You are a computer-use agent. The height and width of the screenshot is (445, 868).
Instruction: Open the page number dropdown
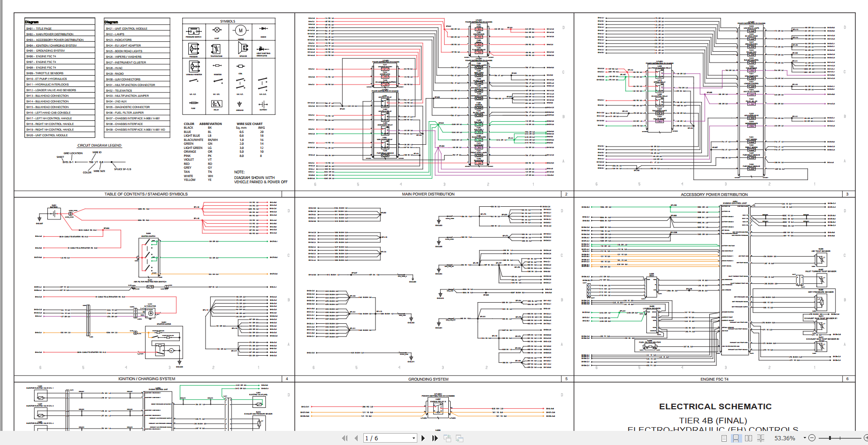[x=414, y=438]
